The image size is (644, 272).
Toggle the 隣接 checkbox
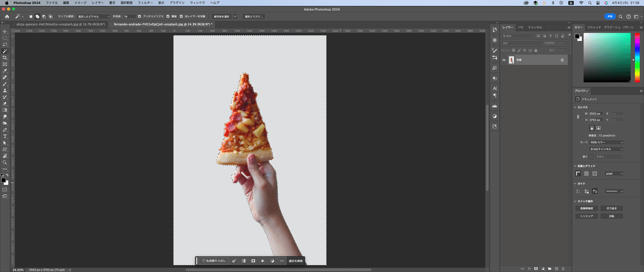[168, 17]
